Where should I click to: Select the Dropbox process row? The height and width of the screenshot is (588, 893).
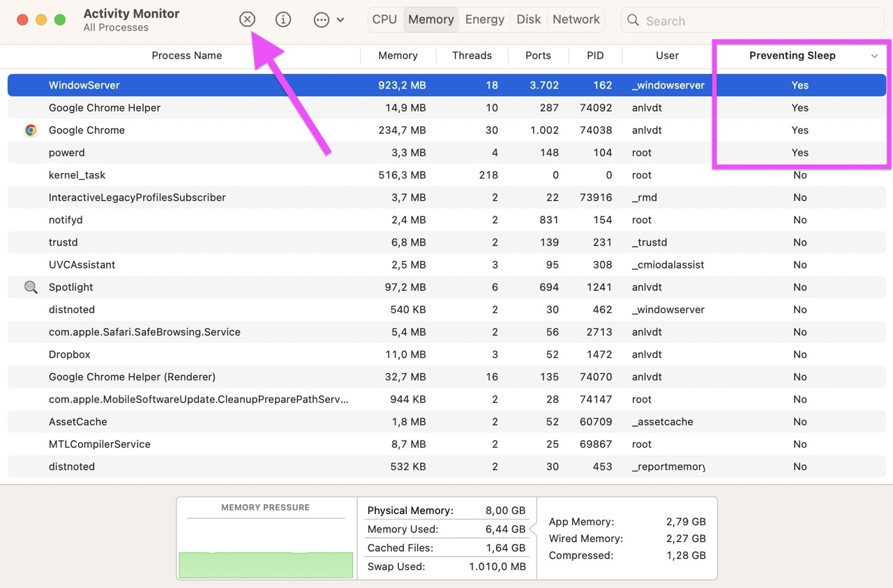[x=446, y=354]
